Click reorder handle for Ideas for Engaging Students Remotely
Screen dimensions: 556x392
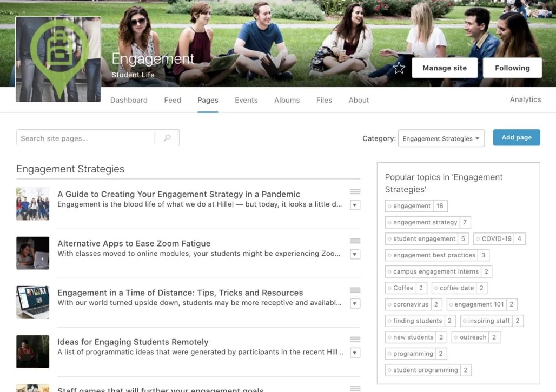[x=355, y=339]
